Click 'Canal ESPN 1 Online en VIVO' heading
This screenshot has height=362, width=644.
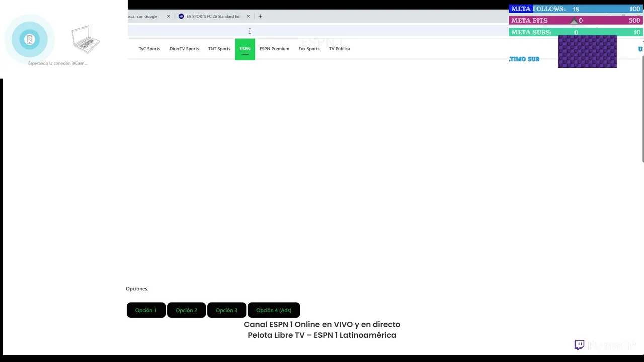tap(322, 324)
